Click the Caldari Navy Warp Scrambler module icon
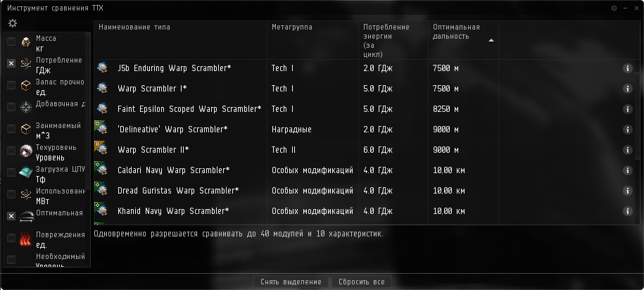The height and width of the screenshot is (290, 644). 101,170
